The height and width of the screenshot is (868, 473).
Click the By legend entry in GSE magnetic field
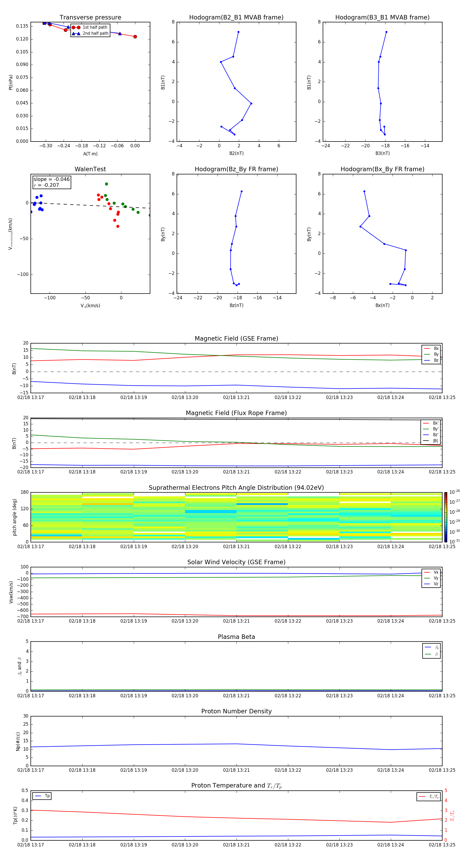point(431,355)
